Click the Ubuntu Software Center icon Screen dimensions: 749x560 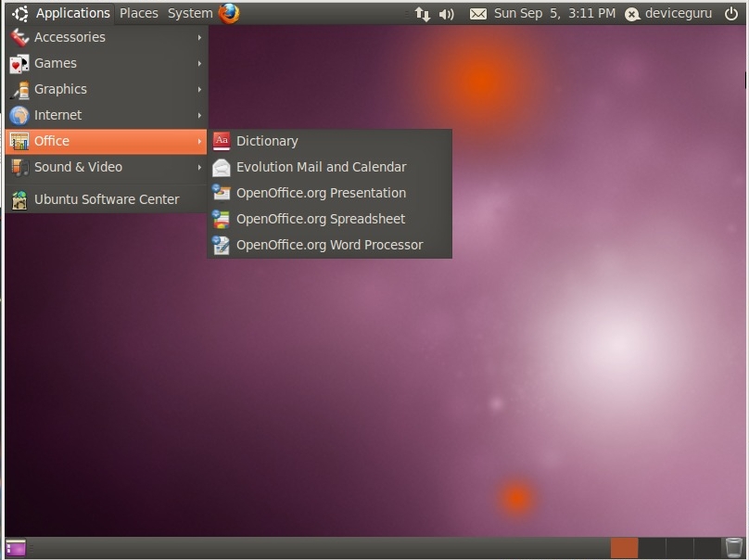click(19, 199)
